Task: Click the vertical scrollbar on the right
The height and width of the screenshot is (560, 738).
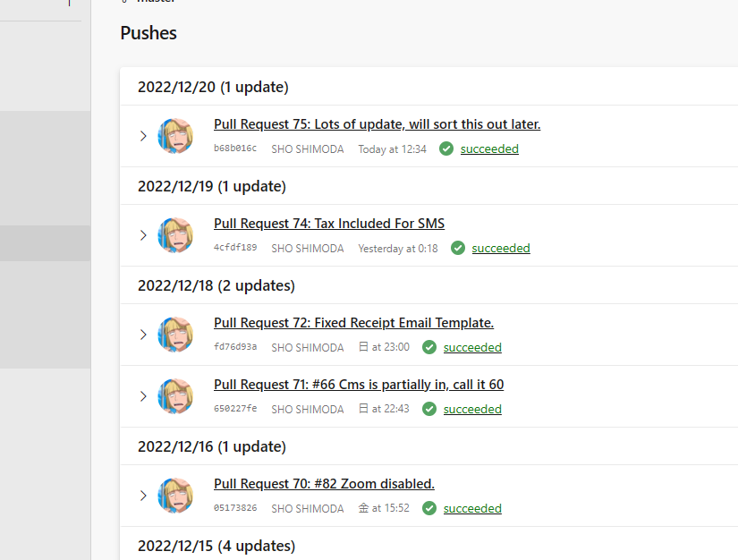Action: pos(734,280)
